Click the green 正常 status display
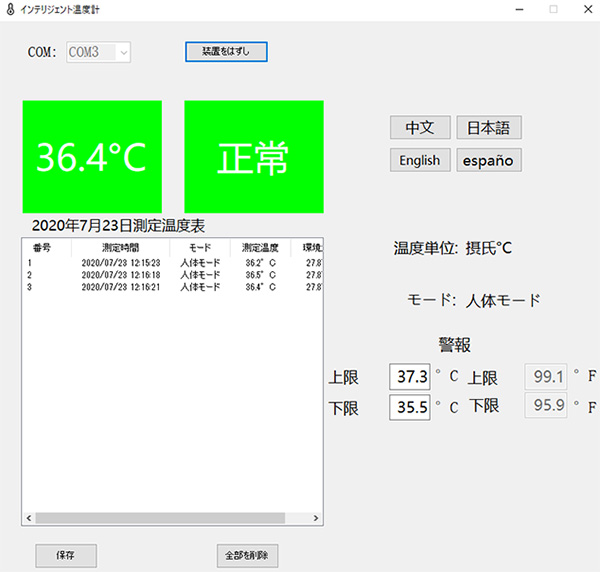Viewport: 600px width, 572px height. coord(254,157)
